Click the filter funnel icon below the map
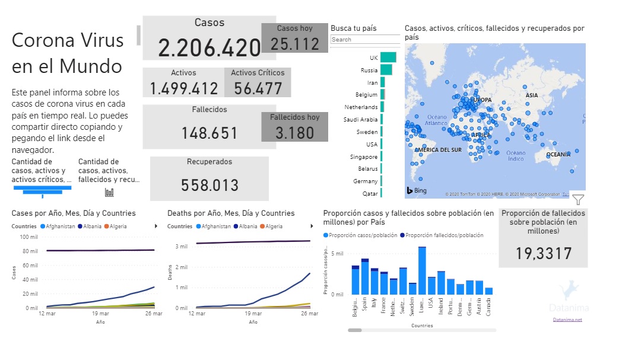619x364 pixels. tap(578, 200)
